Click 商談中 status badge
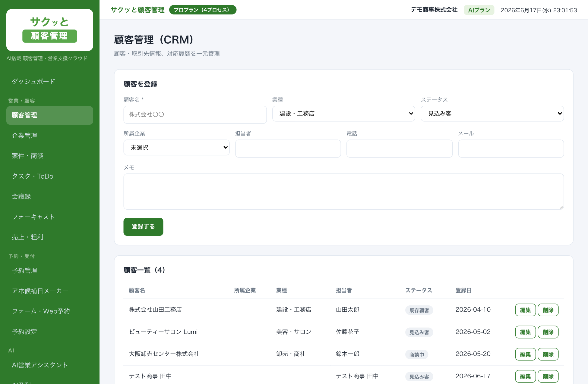This screenshot has width=588, height=384. pyautogui.click(x=417, y=354)
